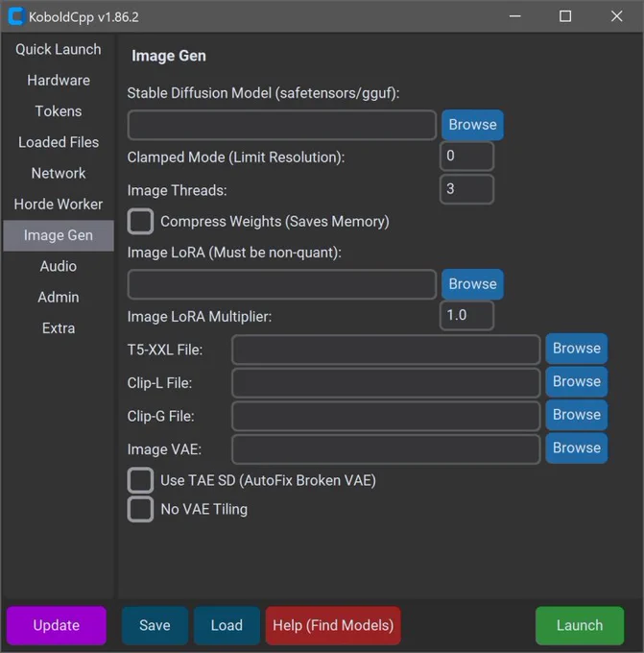The image size is (644, 653).
Task: Open the Horde Worker tab
Action: click(59, 204)
